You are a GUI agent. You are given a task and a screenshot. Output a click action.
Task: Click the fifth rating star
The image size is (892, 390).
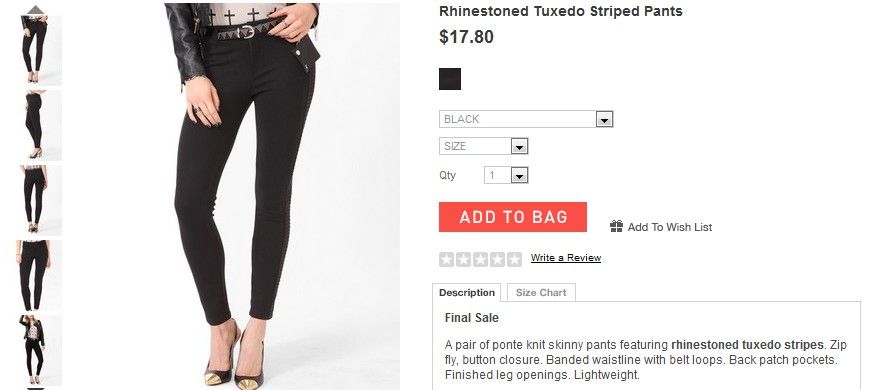(514, 260)
